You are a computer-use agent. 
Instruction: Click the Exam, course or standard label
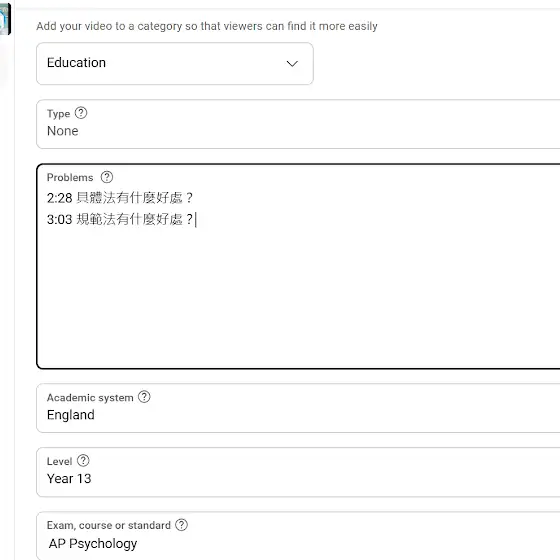[109, 525]
